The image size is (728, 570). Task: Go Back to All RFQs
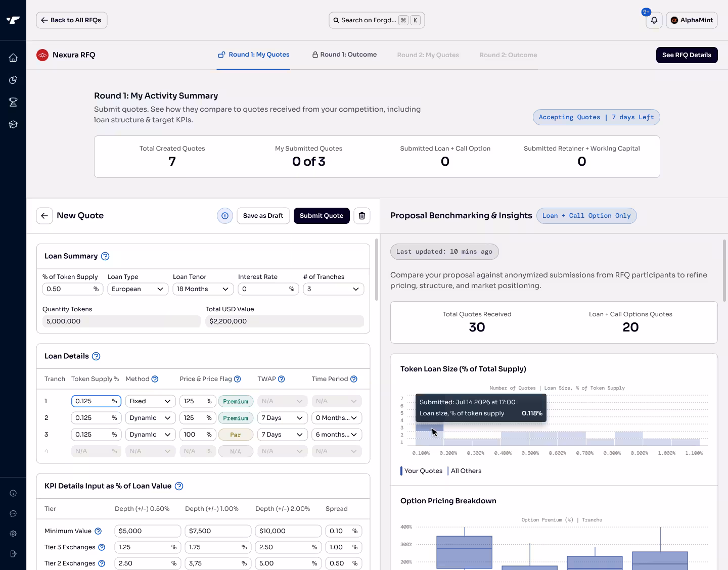(71, 20)
